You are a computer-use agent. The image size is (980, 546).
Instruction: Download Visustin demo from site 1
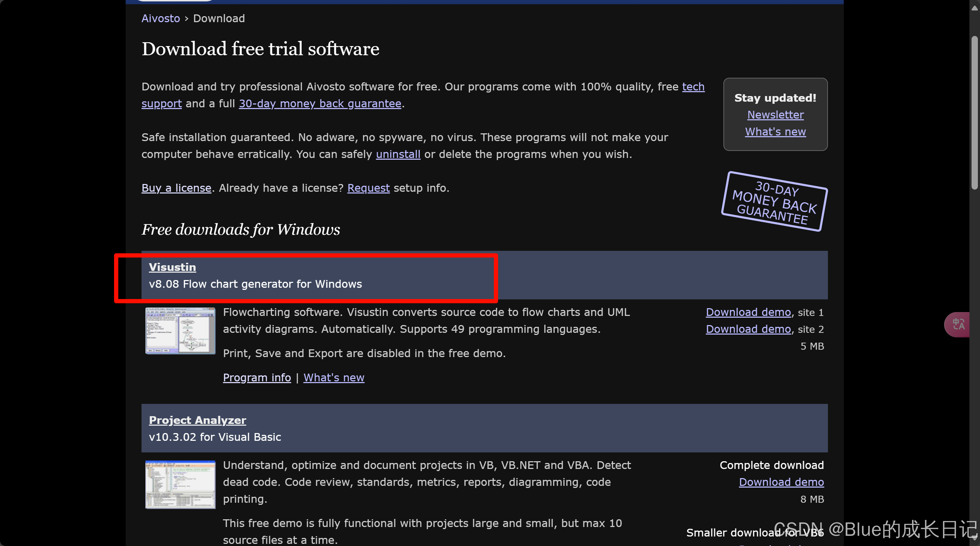point(748,312)
